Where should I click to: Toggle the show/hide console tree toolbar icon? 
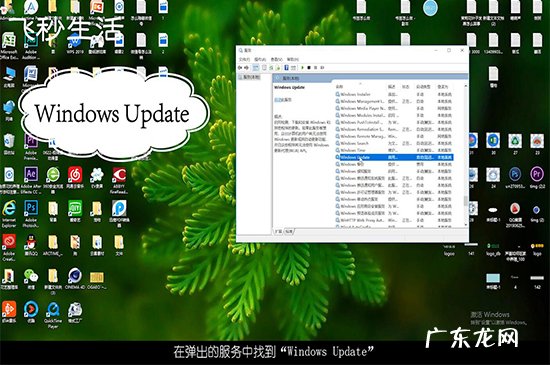(x=256, y=68)
